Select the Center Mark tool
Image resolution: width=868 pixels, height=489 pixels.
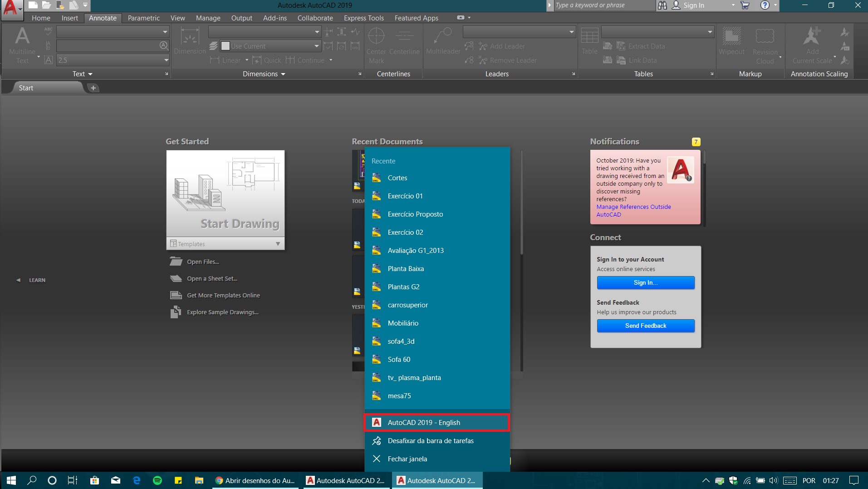point(376,45)
